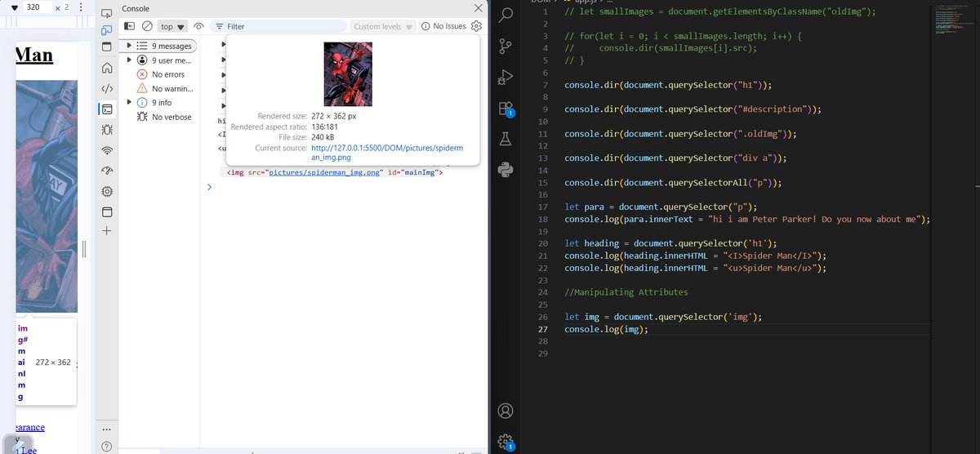
Task: Open the Custom levels dropdown
Action: (384, 26)
